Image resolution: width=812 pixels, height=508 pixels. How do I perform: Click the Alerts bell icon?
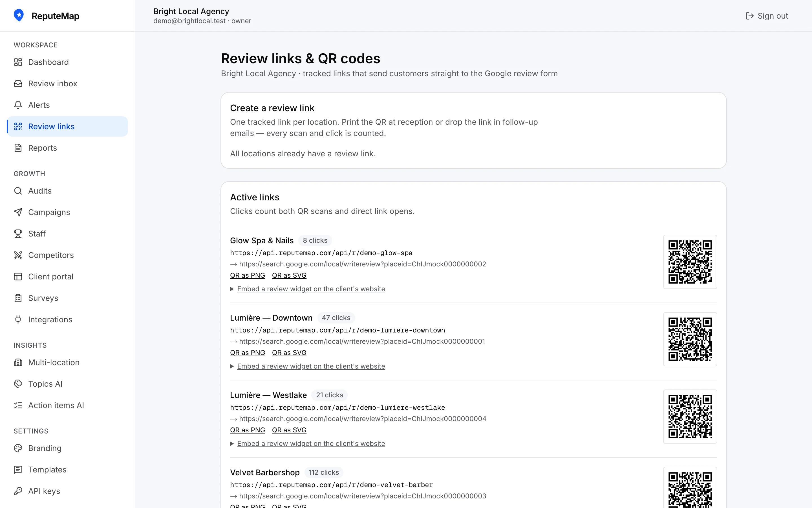[x=18, y=105]
